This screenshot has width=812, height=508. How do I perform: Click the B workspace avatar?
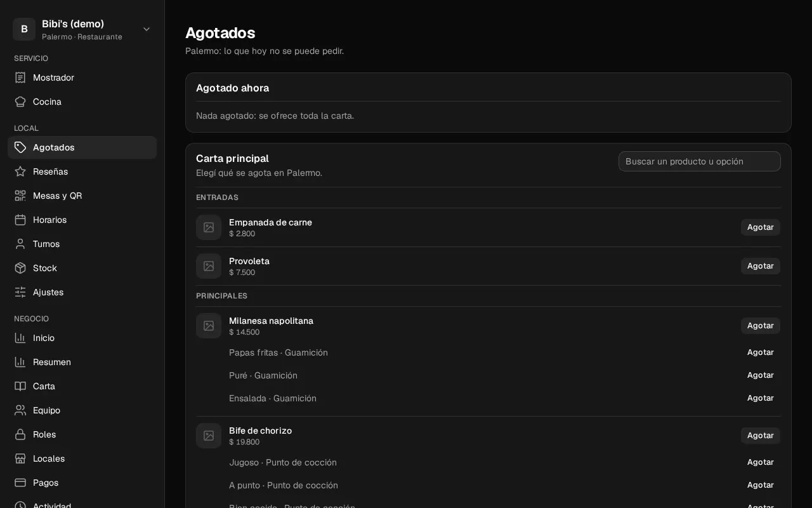(x=24, y=29)
